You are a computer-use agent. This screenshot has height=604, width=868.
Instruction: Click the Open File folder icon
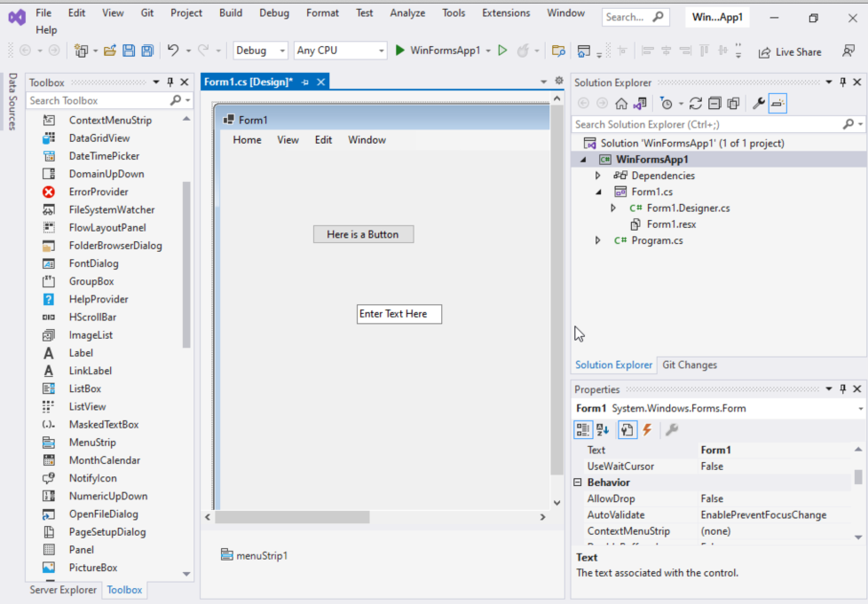(x=110, y=51)
